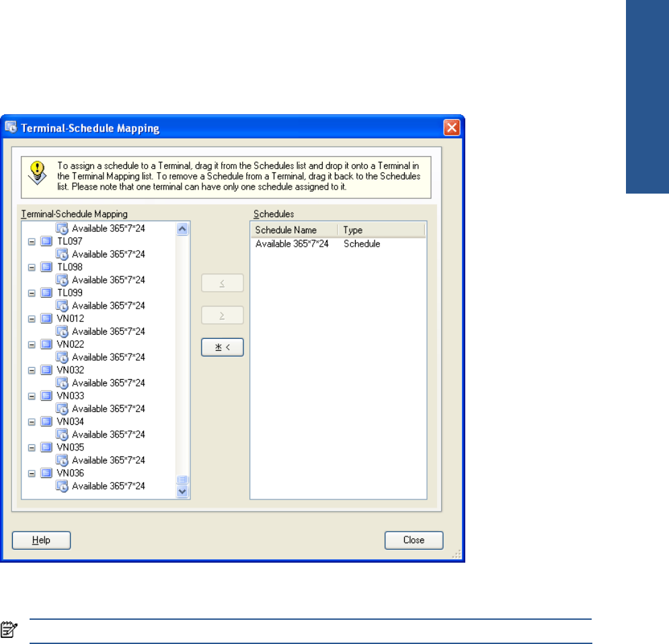Sort by Type column header
Viewport: 669px width, 644px height.
[381, 231]
